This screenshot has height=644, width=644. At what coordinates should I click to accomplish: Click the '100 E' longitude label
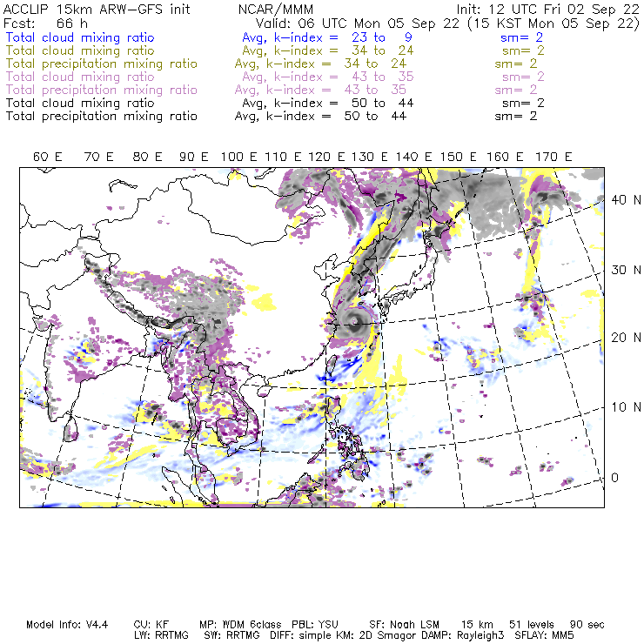pyautogui.click(x=239, y=157)
